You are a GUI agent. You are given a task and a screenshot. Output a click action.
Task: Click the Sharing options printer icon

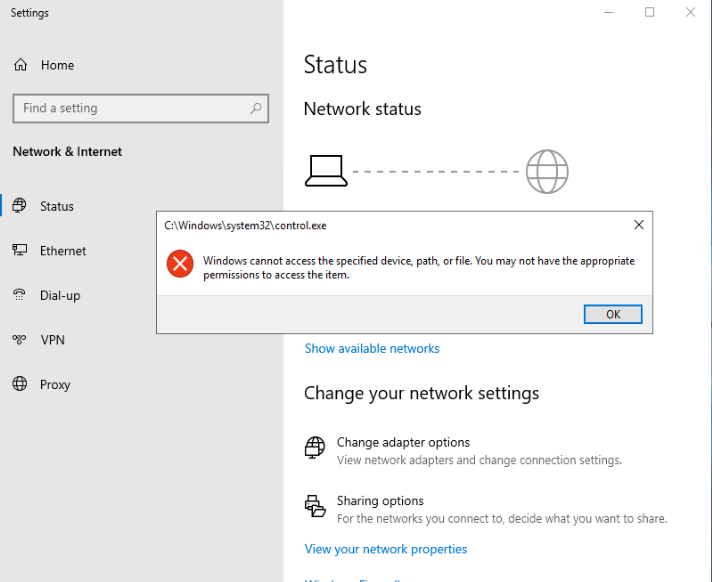315,506
